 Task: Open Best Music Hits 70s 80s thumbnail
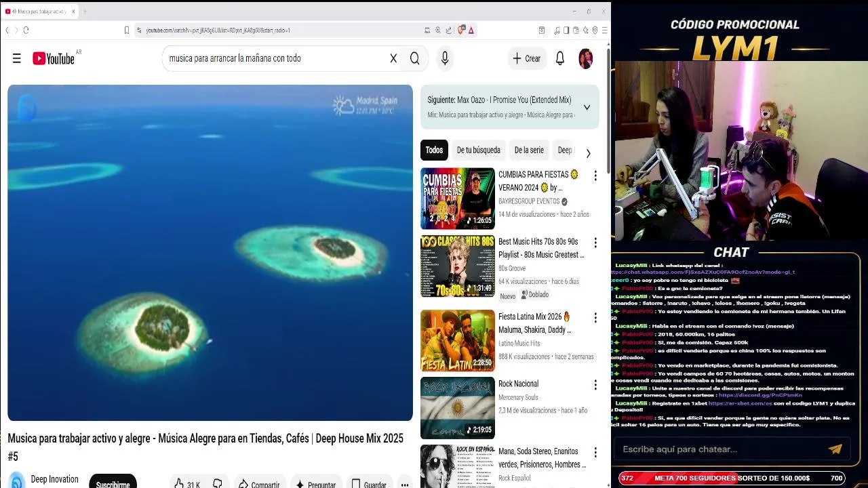click(458, 266)
